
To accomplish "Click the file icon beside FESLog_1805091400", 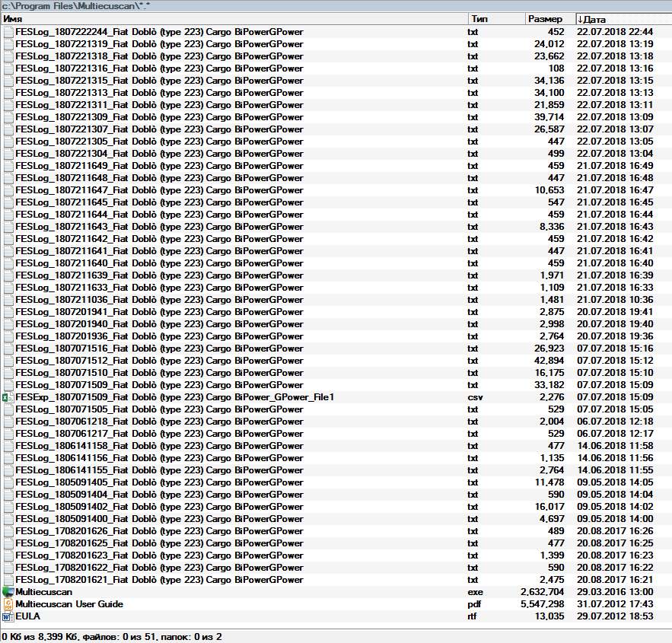I will click(8, 519).
